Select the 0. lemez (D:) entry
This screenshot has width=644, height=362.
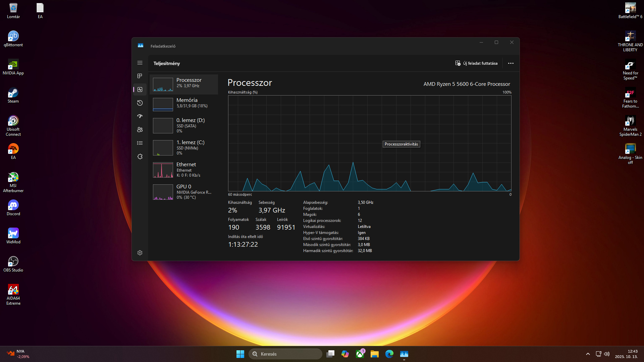pyautogui.click(x=184, y=125)
